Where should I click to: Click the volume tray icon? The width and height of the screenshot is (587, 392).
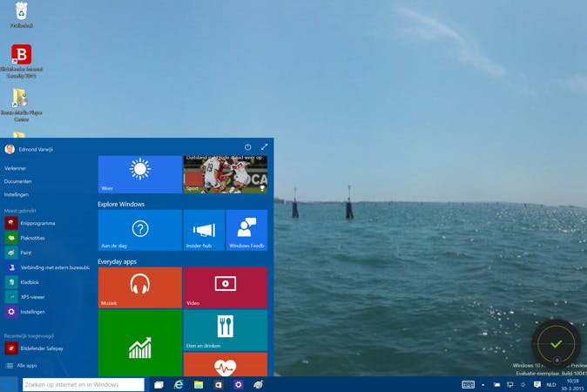point(523,384)
